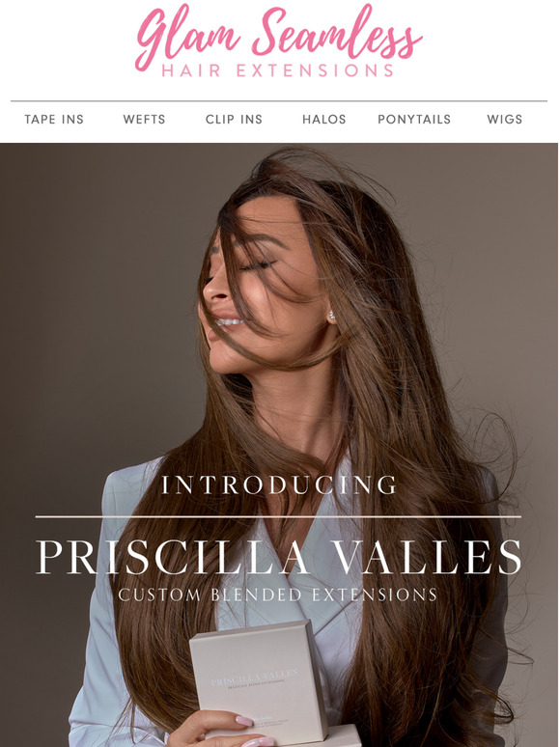Click the beige product box
Viewport: 560px width, 747px height.
[x=259, y=680]
